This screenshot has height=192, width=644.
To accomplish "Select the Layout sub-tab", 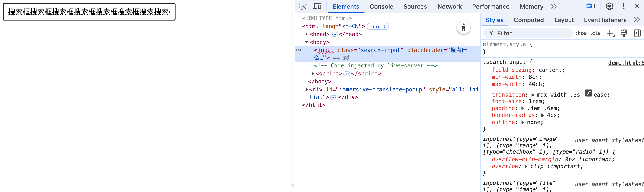I will point(564,20).
